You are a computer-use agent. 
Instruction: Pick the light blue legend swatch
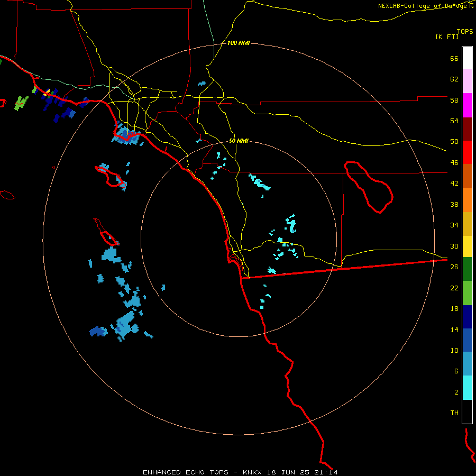pos(467,364)
